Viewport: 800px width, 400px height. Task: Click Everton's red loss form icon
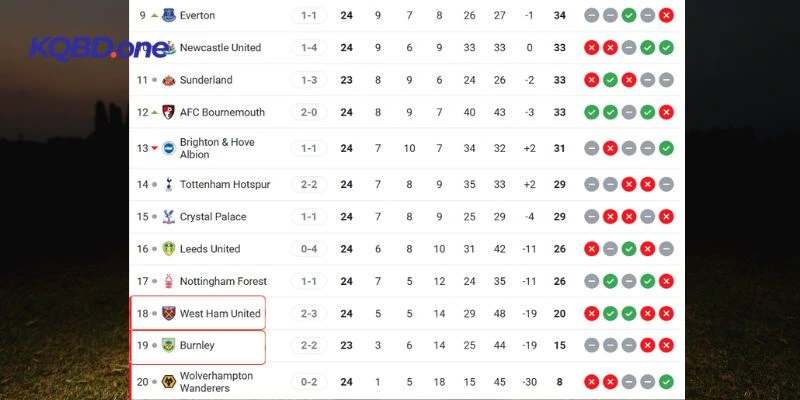666,16
